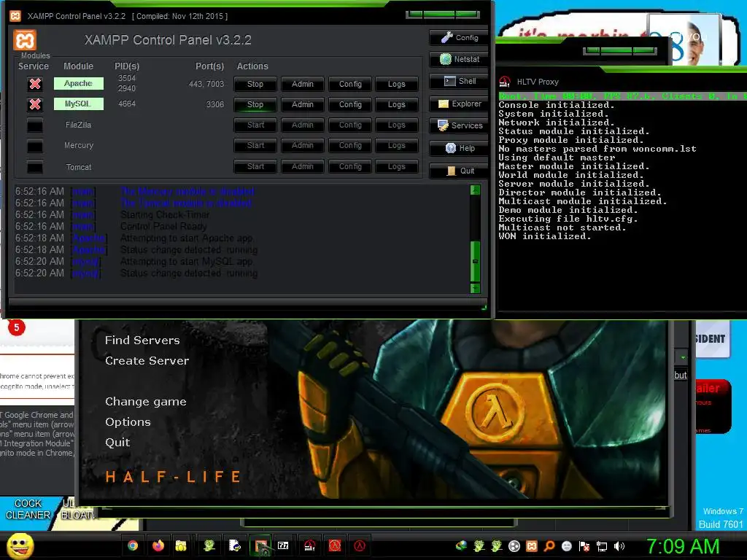Launch the XAMPP Shell
The height and width of the screenshot is (560, 747).
pyautogui.click(x=458, y=81)
